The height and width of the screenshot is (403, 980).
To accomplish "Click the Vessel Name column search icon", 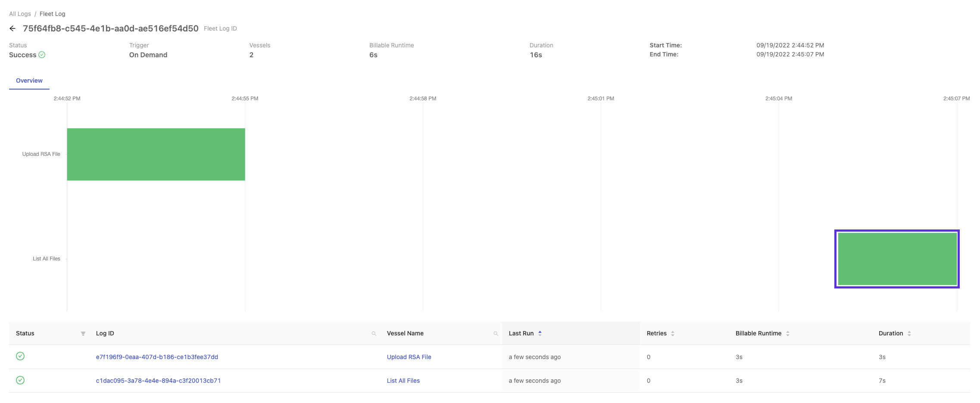I will point(496,334).
